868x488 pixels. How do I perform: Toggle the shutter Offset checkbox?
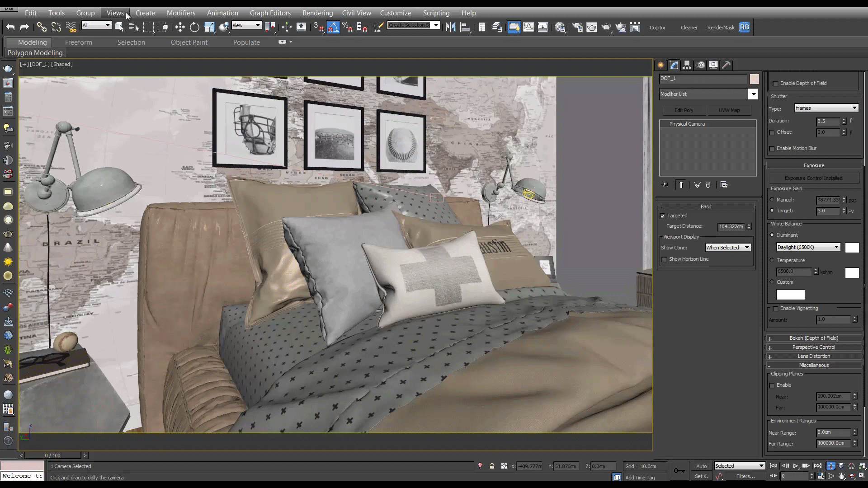coord(772,132)
